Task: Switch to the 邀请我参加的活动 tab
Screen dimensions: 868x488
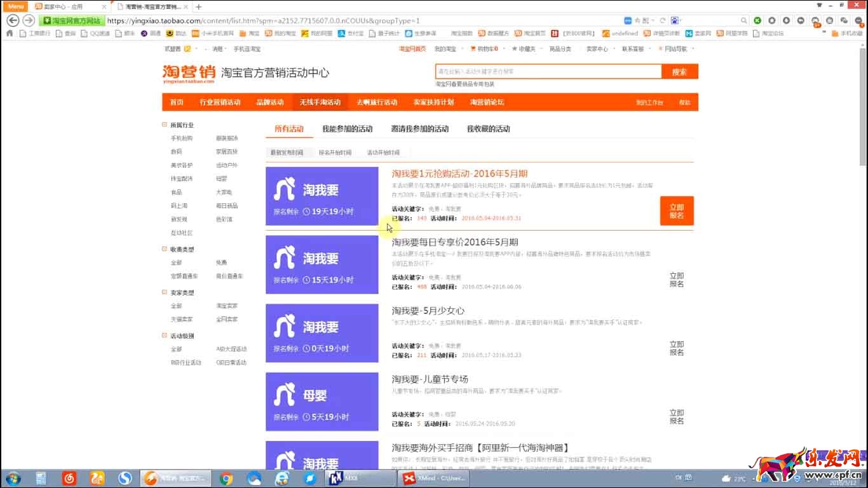Action: 419,129
